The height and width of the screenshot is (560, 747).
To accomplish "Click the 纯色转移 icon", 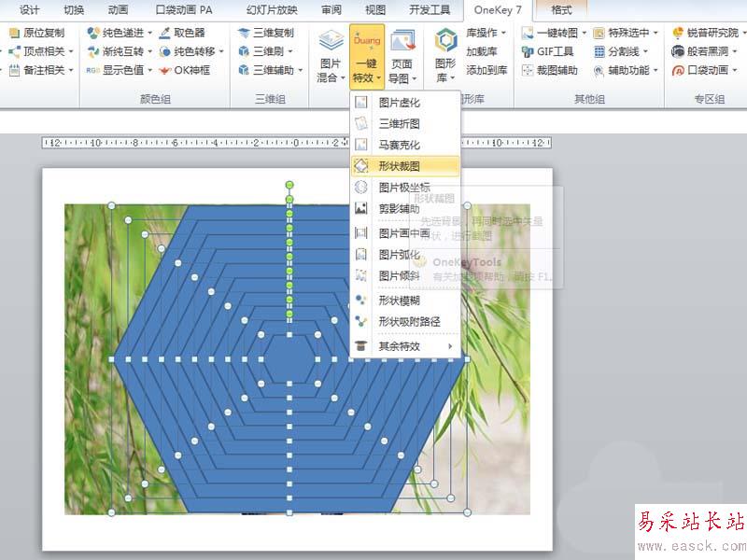I will click(165, 51).
